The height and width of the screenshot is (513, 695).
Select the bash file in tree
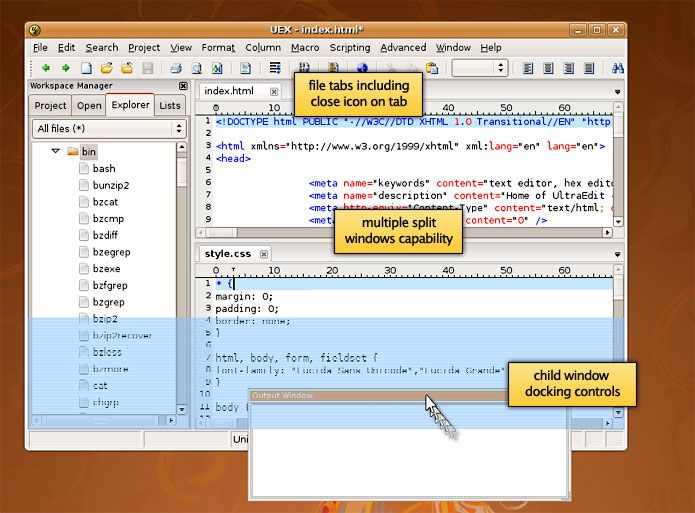pyautogui.click(x=104, y=168)
